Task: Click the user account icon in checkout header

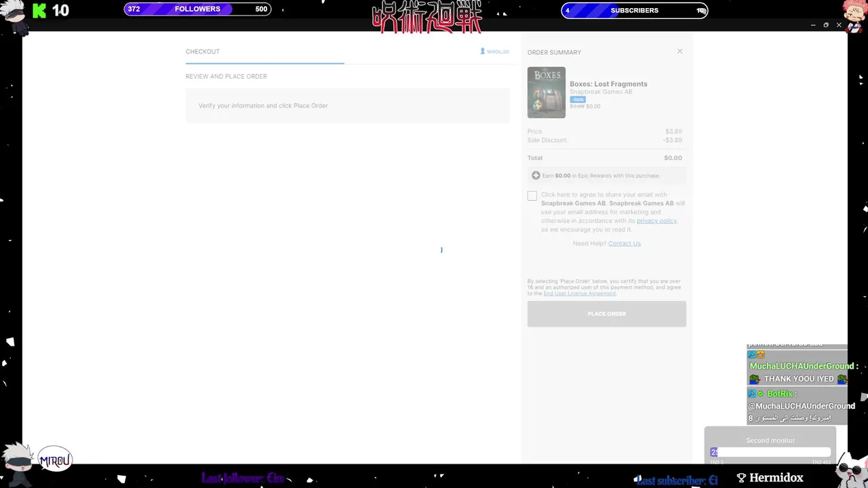Action: [483, 52]
